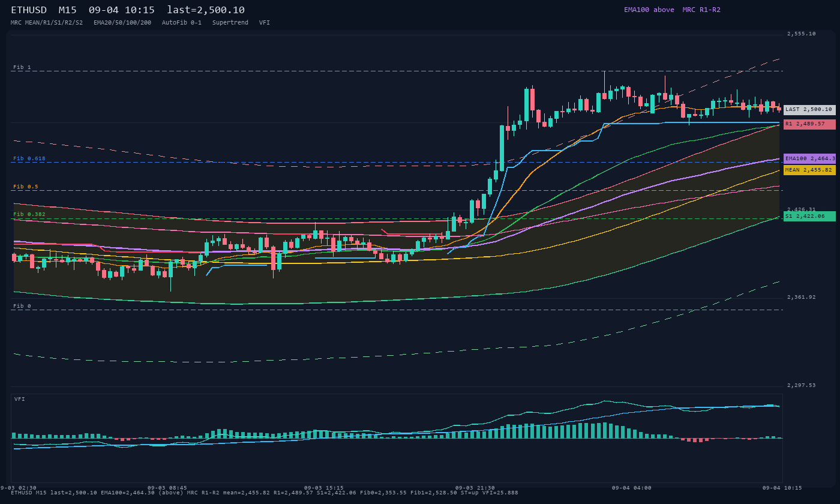The width and height of the screenshot is (840, 504).
Task: Click the EMA100 price tag on the right axis
Action: (809, 158)
